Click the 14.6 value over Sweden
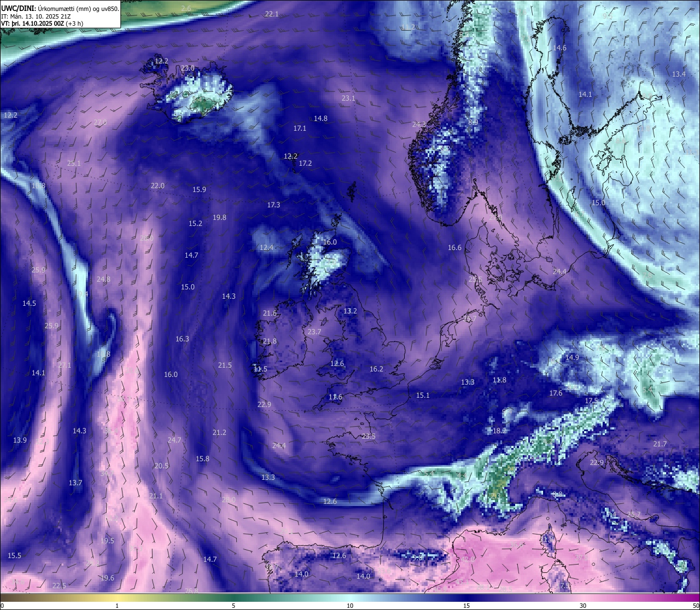The height and width of the screenshot is (610, 700). (559, 48)
